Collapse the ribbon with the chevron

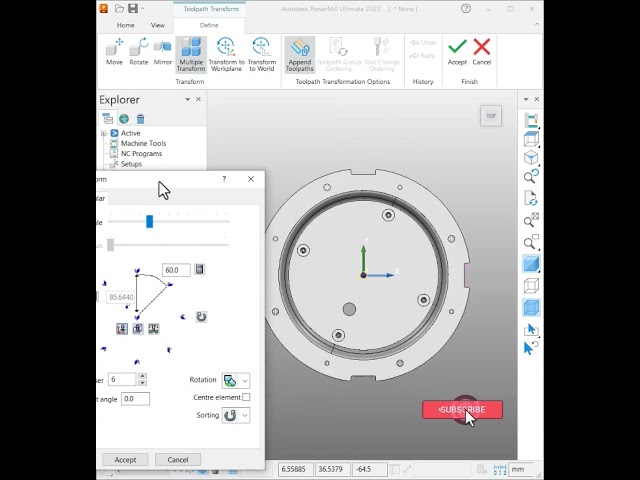pos(537,24)
